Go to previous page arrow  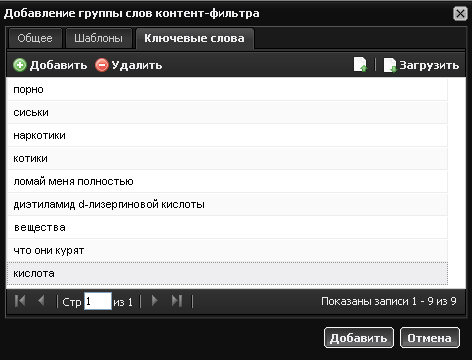pyautogui.click(x=41, y=301)
